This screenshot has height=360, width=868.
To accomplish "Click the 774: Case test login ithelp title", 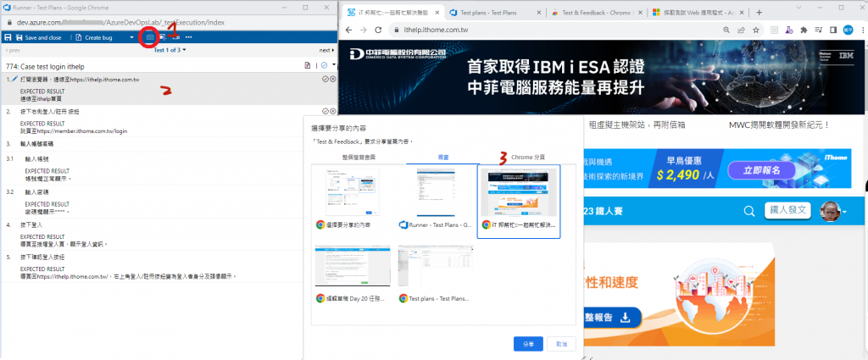I will (x=45, y=66).
